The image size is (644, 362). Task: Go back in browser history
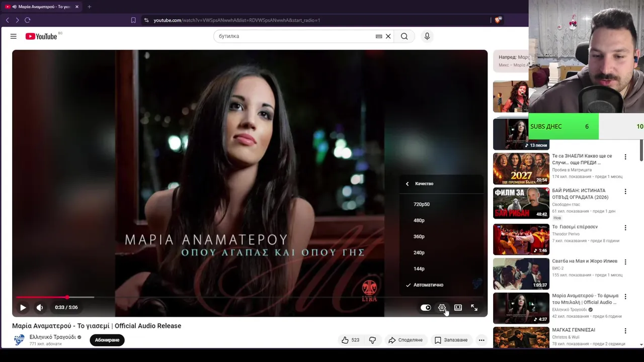[7, 20]
